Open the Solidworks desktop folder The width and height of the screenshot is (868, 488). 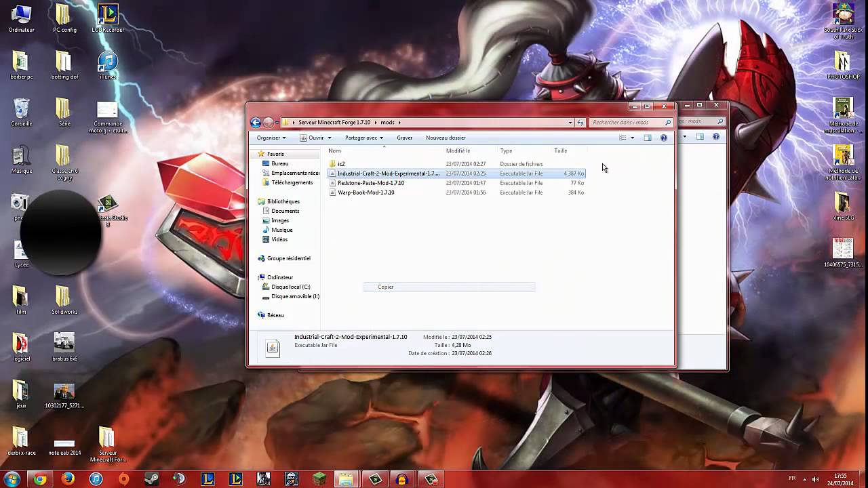(64, 300)
